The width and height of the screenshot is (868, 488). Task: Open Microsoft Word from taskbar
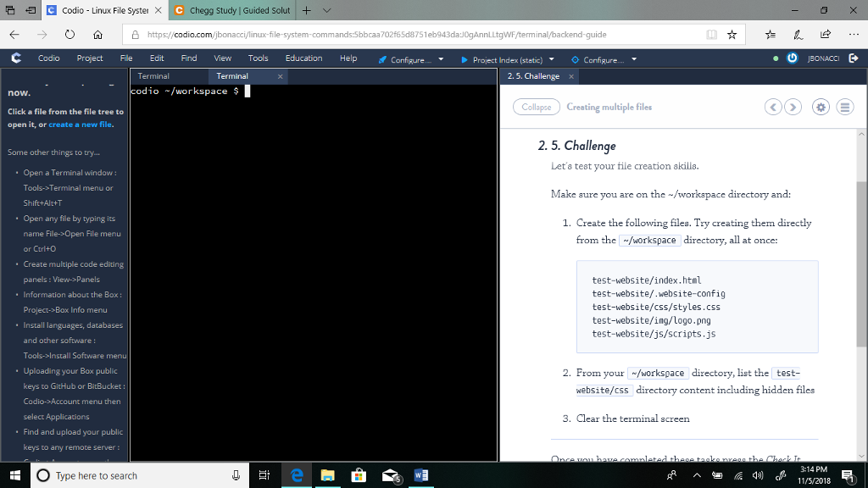point(420,475)
